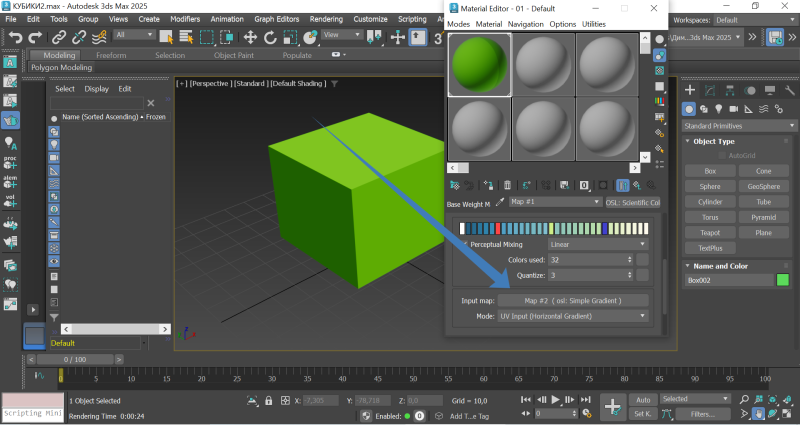Toggle AutoGrid checkbox

722,155
